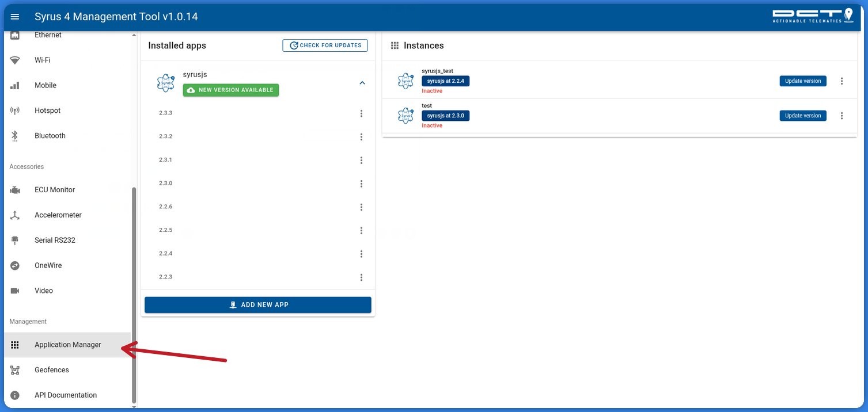
Task: Open options menu for version 2.2.6
Action: (361, 207)
